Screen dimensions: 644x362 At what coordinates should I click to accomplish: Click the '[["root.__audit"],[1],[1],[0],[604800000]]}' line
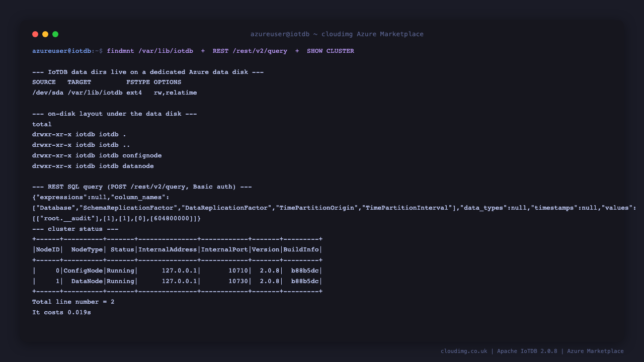pos(117,218)
